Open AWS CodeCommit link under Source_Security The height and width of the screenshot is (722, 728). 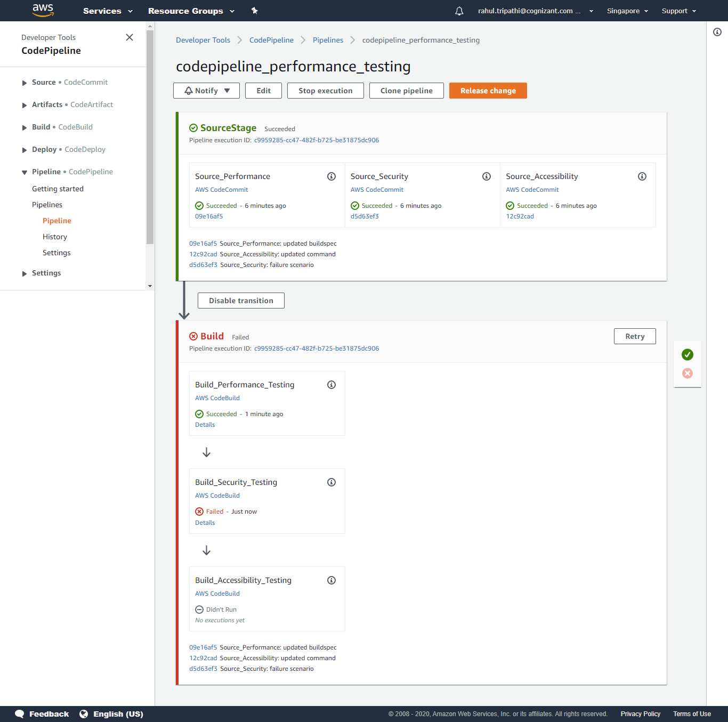click(377, 190)
